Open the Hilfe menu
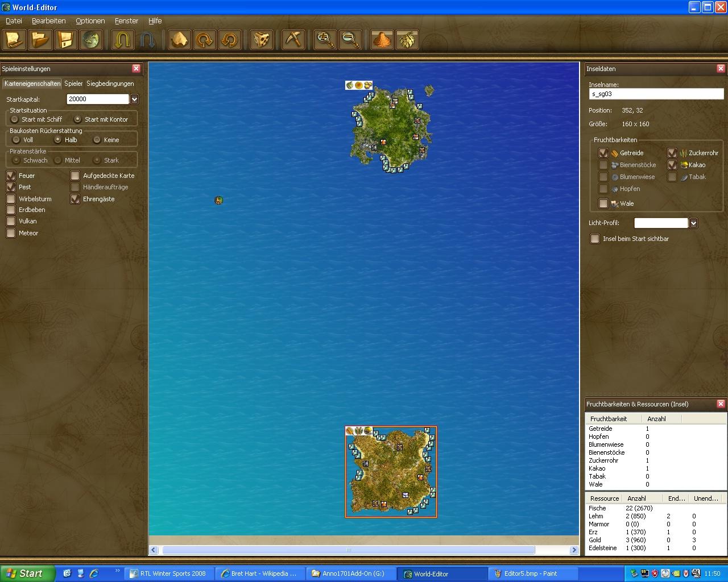The image size is (728, 582). (x=155, y=21)
